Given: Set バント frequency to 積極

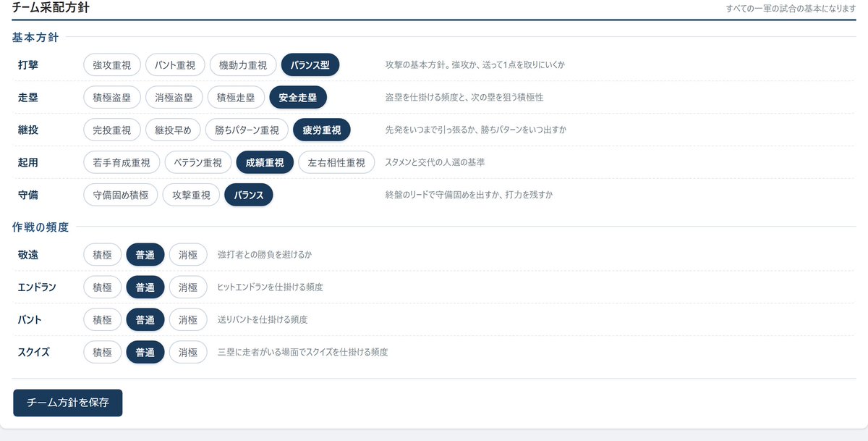Looking at the screenshot, I should pyautogui.click(x=103, y=319).
